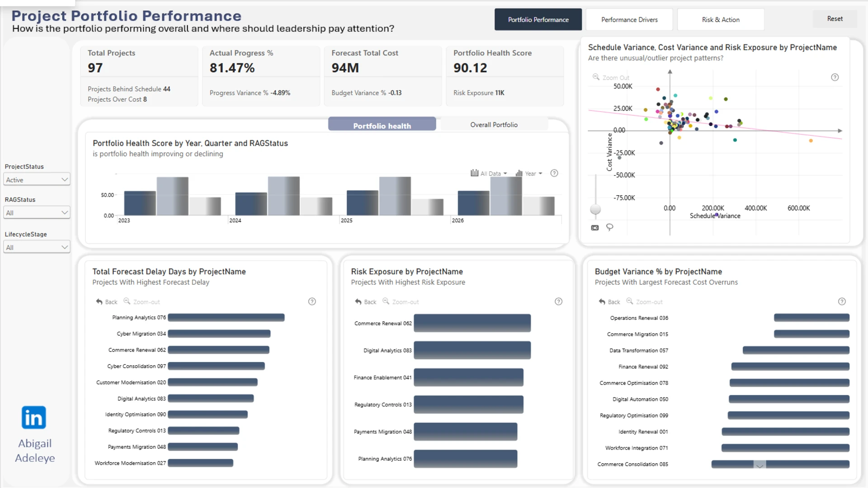The image size is (868, 488).
Task: Click Back arrow in Budget Variance chart
Action: (x=602, y=301)
